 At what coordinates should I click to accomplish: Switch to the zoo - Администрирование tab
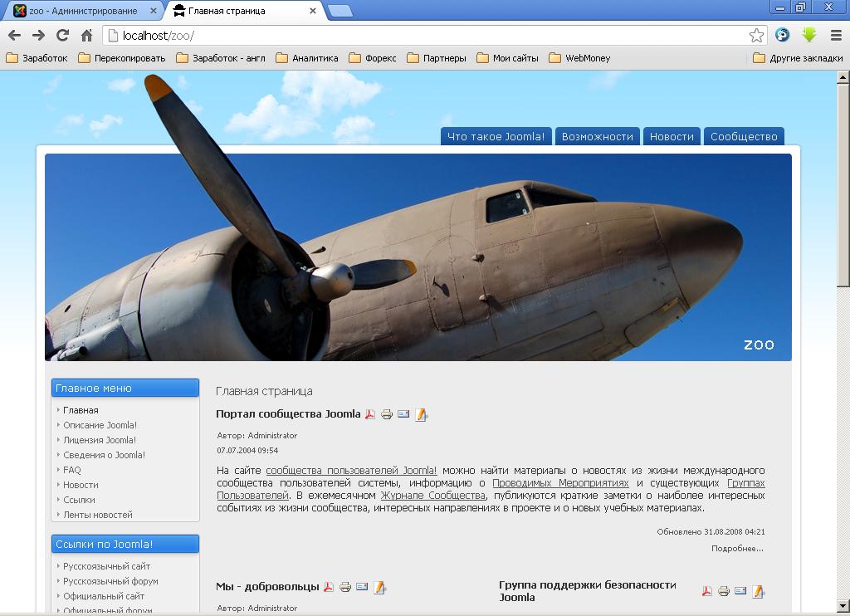coord(82,11)
